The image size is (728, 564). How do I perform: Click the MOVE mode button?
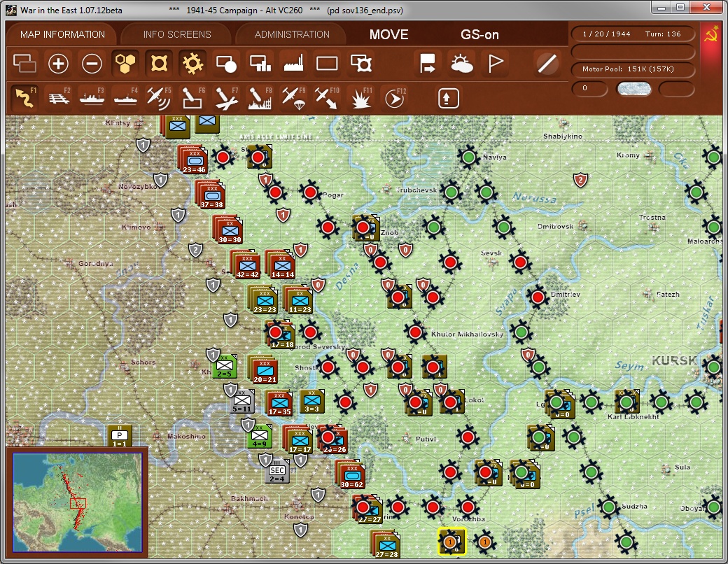[x=389, y=34]
